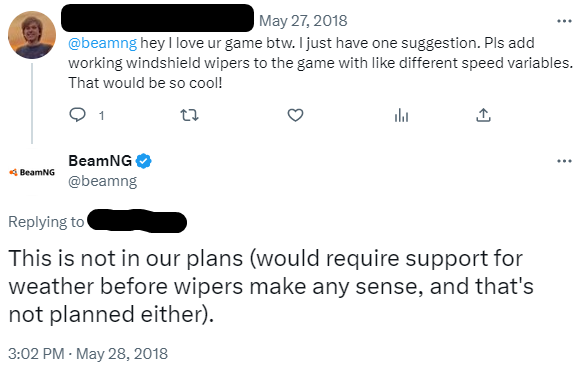Viewport: 586px width, 380px height.
Task: Open the 3:02 PM · May 28, 2018 timestamp
Action: coord(88,353)
